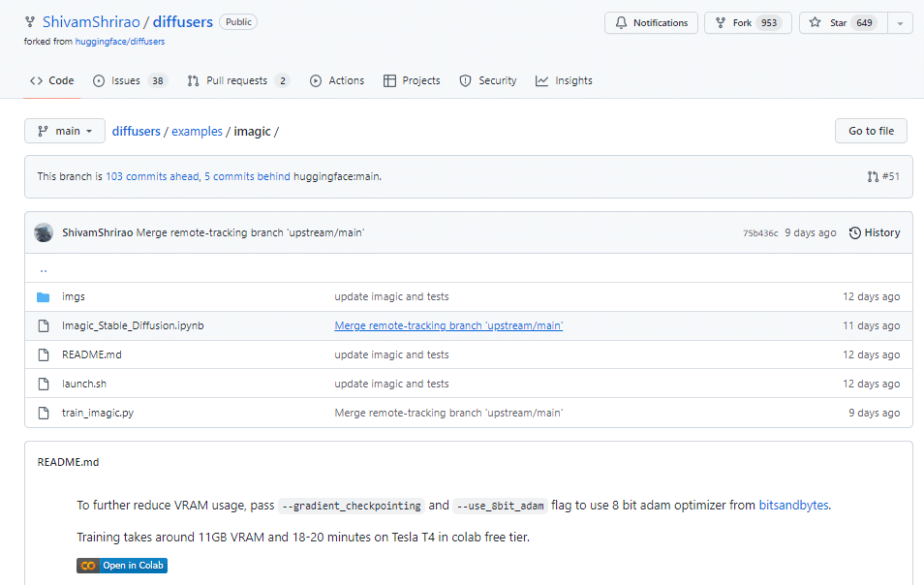Click the README.md panel heading
Screen dimensions: 924x585
point(68,462)
